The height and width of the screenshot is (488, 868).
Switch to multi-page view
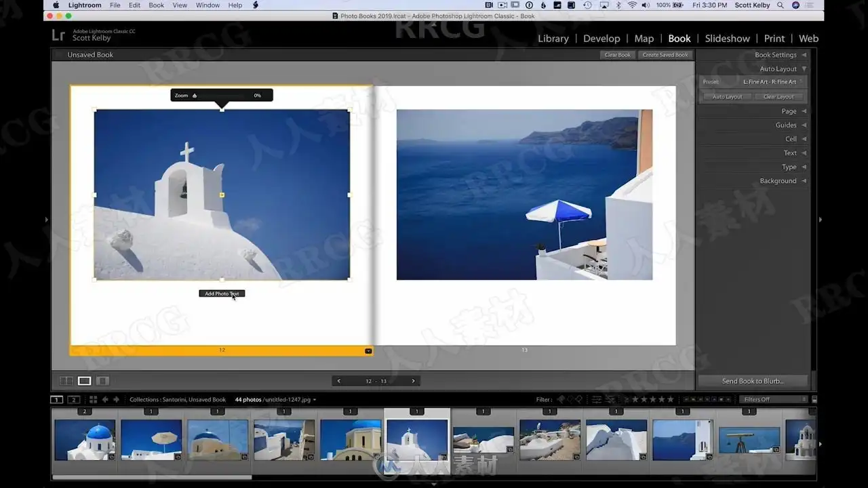click(66, 381)
